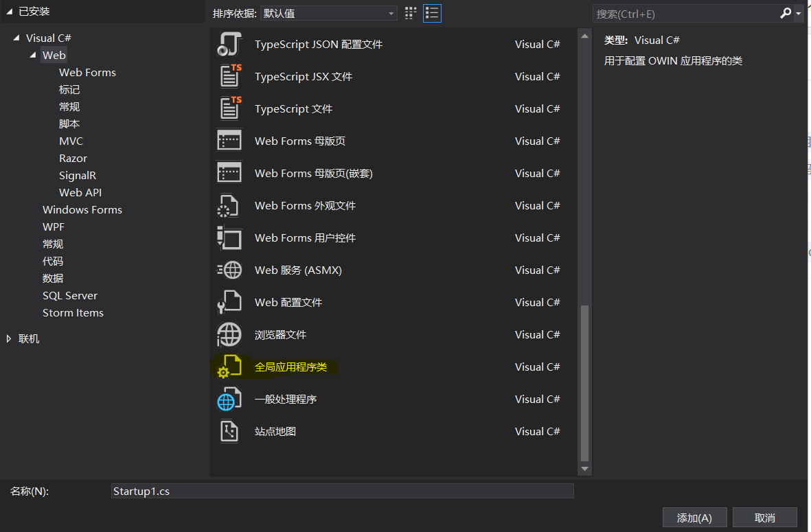Expand the 联机 section
The height and width of the screenshot is (532, 811).
[x=9, y=338]
